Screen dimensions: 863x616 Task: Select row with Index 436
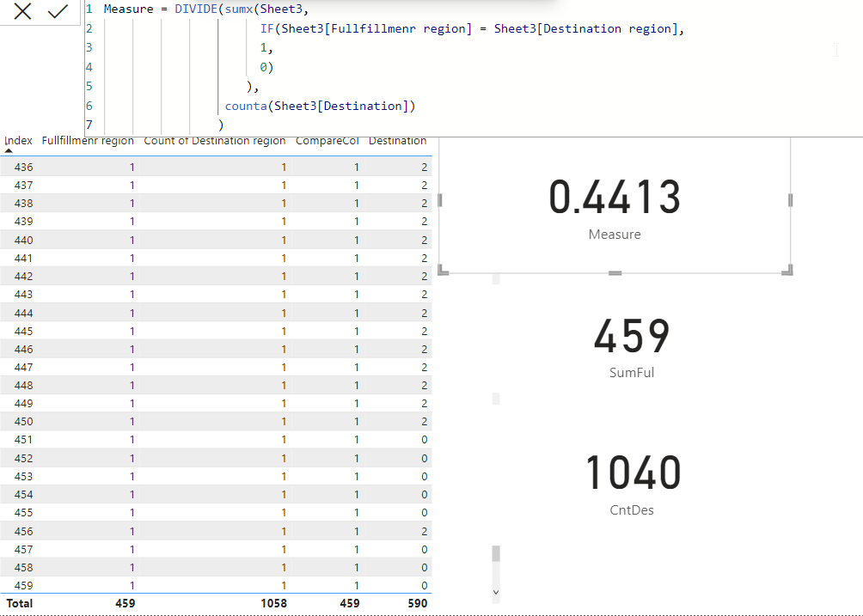[x=216, y=167]
